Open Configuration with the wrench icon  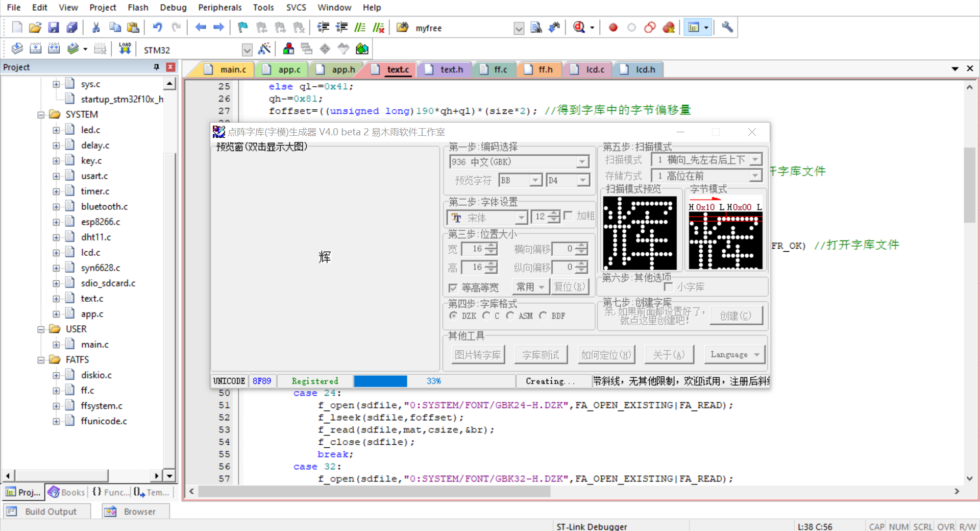pos(727,28)
